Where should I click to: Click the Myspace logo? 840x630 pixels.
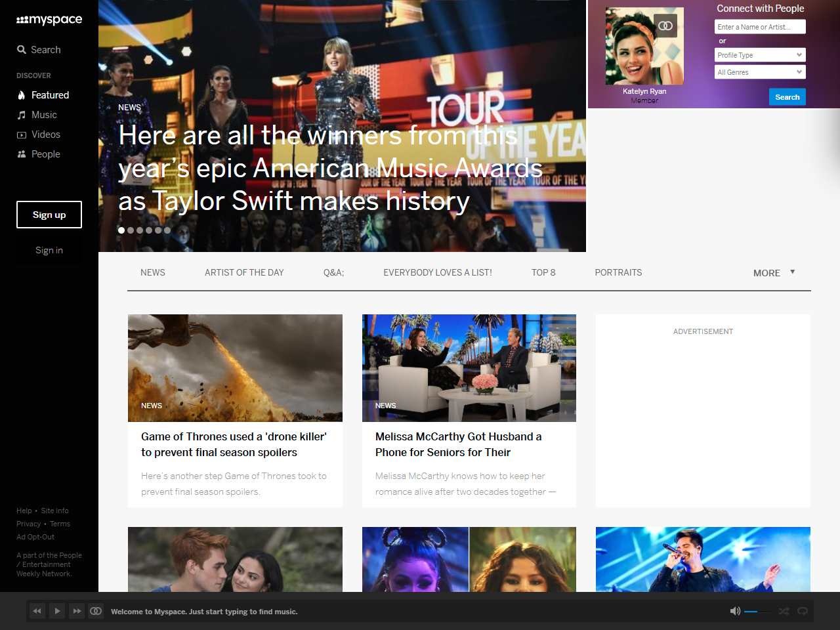tap(49, 20)
